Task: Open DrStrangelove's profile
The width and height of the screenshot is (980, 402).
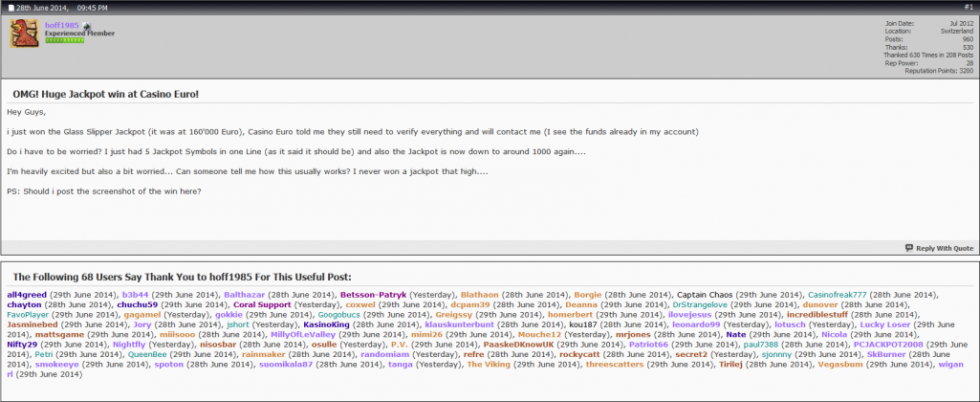Action: click(x=700, y=304)
